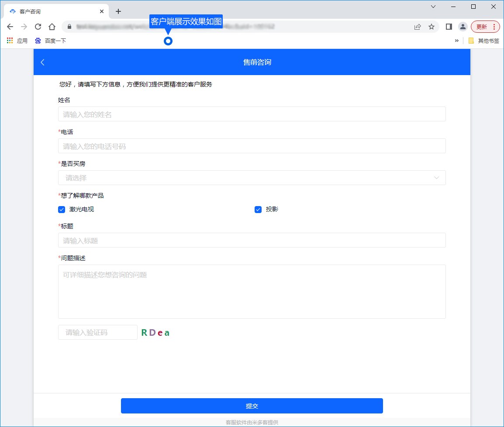Select the 客户咨询 browser tab
This screenshot has width=504, height=427.
(x=52, y=11)
